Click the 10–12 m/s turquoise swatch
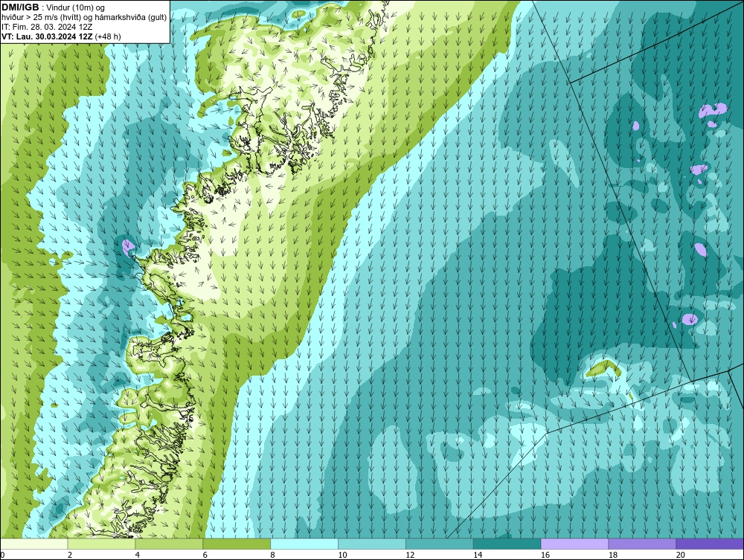This screenshot has width=744, height=560. tap(372, 544)
